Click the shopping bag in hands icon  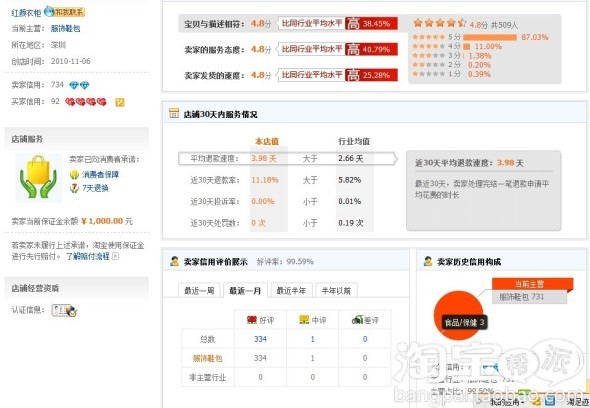pos(38,177)
